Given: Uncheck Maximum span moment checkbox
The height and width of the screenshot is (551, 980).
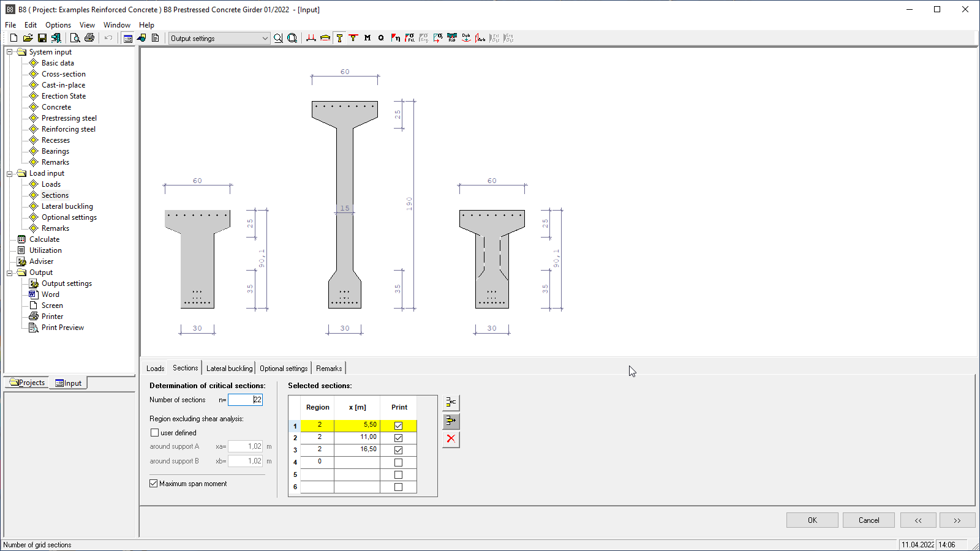Looking at the screenshot, I should coord(154,484).
